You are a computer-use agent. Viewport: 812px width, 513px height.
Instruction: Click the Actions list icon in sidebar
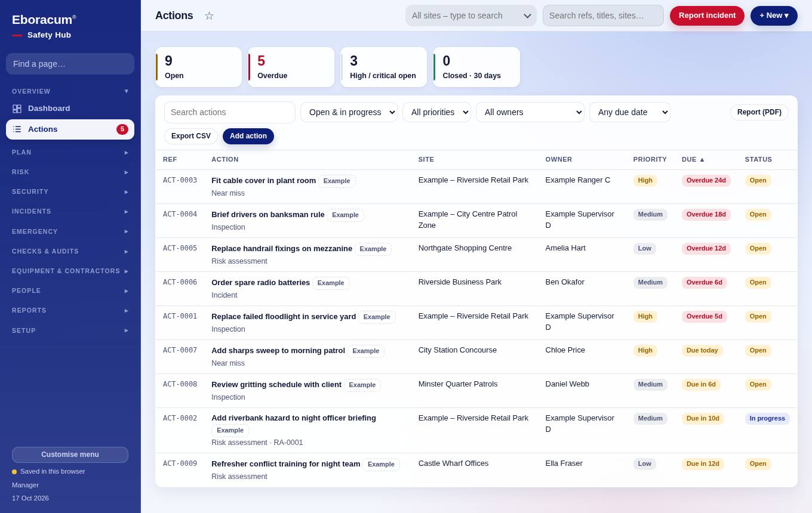pos(17,129)
